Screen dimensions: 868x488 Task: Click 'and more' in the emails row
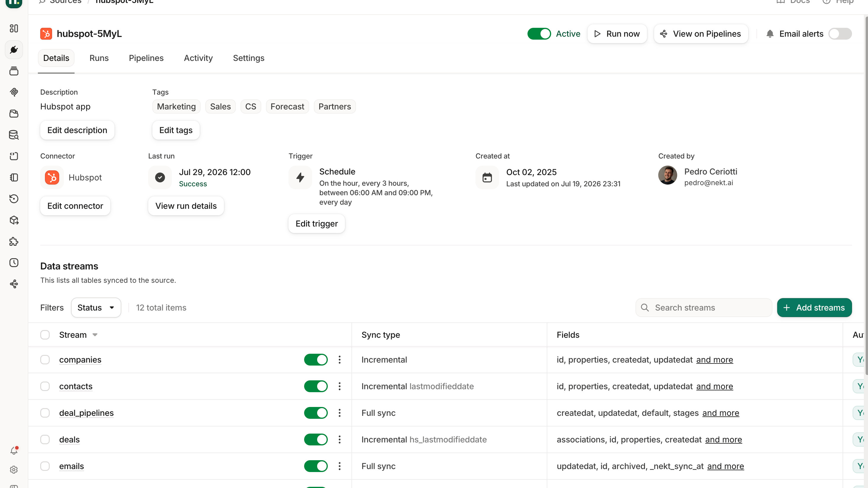tap(725, 466)
